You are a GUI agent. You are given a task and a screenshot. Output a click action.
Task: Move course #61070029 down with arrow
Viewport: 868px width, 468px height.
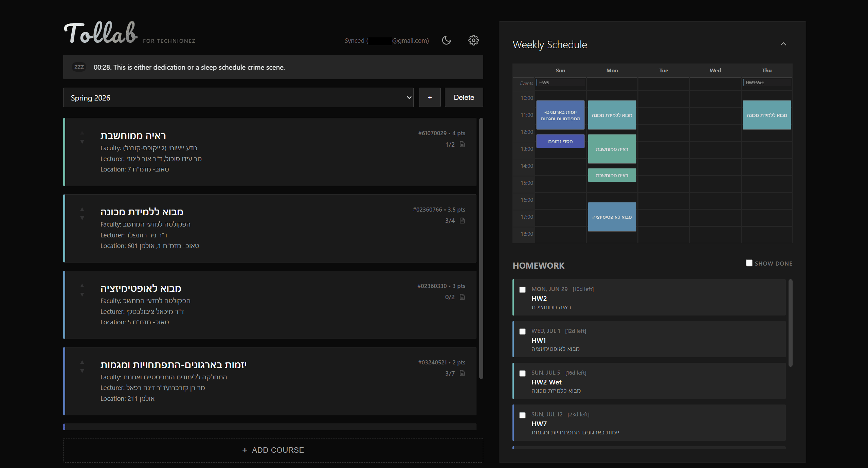pyautogui.click(x=82, y=142)
